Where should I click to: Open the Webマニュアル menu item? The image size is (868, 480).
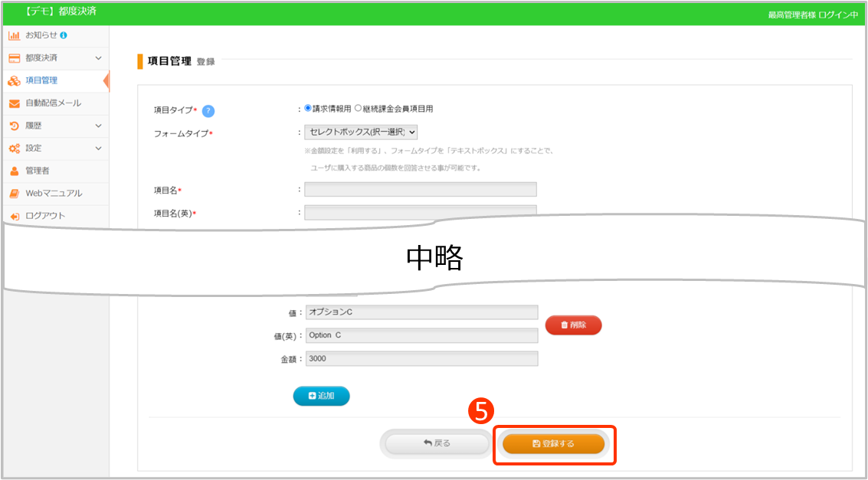54,194
